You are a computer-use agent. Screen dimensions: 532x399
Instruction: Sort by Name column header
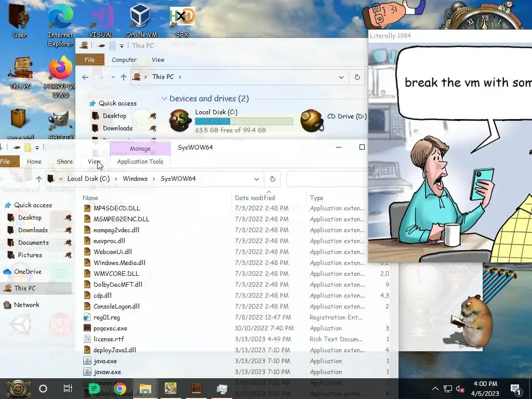pyautogui.click(x=90, y=198)
